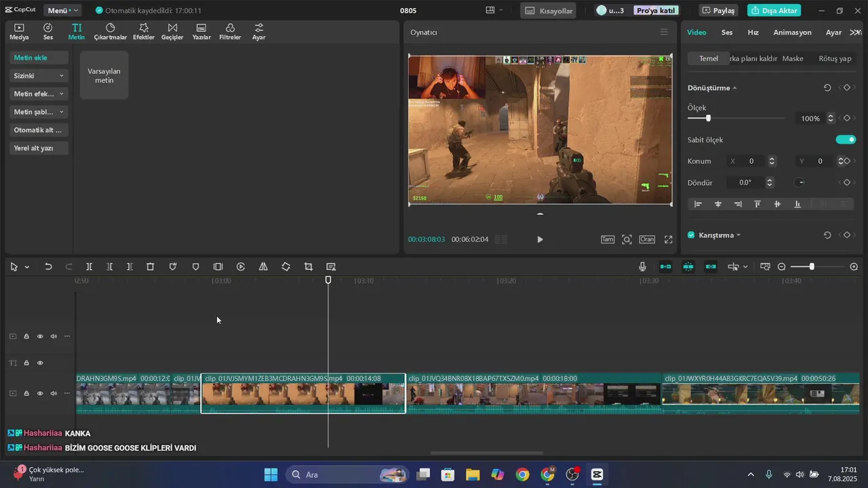Image resolution: width=868 pixels, height=488 pixels.
Task: Open the Menü dropdown
Action: pos(63,11)
